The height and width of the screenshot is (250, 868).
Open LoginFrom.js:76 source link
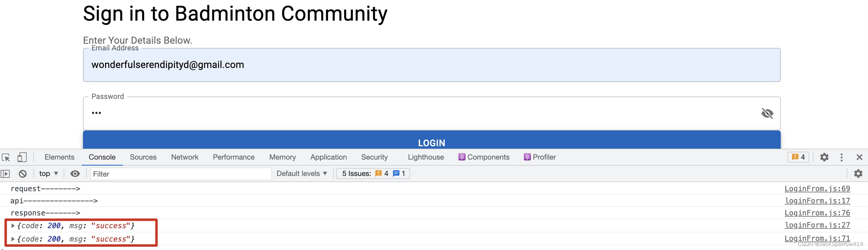817,213
